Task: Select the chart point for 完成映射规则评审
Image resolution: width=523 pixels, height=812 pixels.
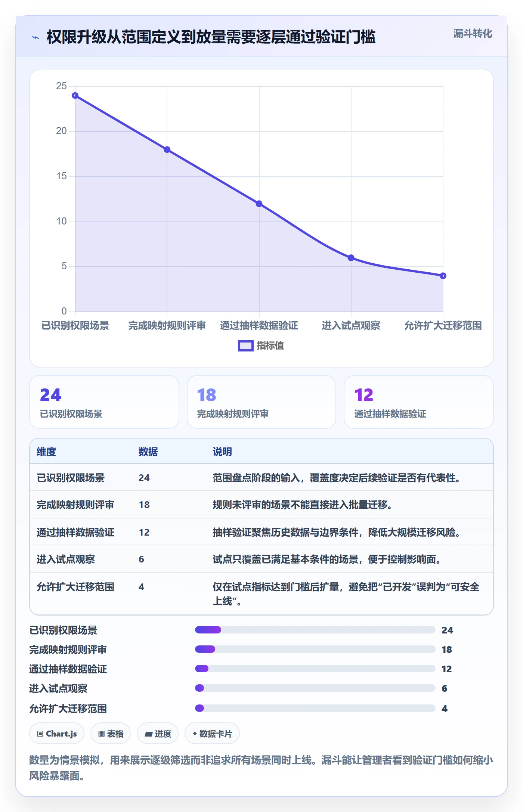Action: pyautogui.click(x=167, y=150)
